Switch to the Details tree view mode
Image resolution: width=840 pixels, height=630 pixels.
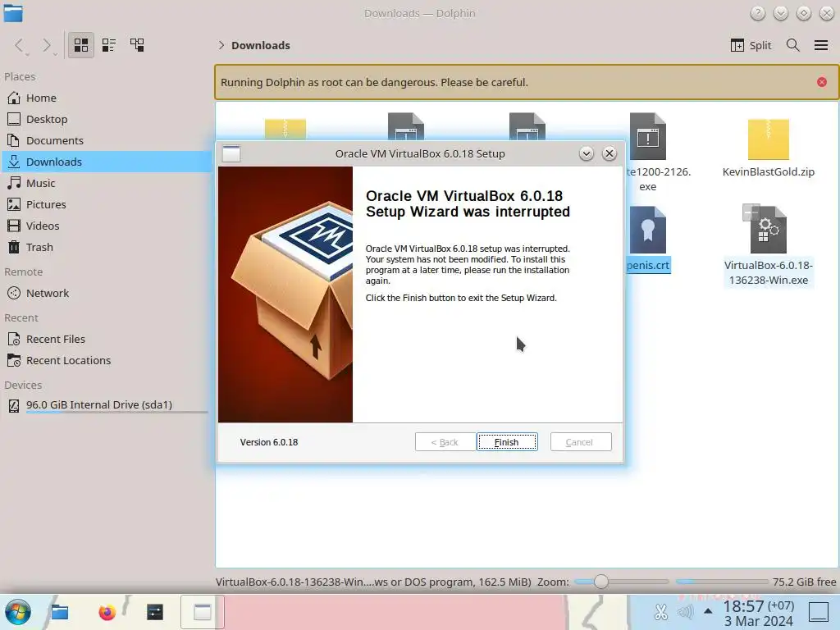137,45
